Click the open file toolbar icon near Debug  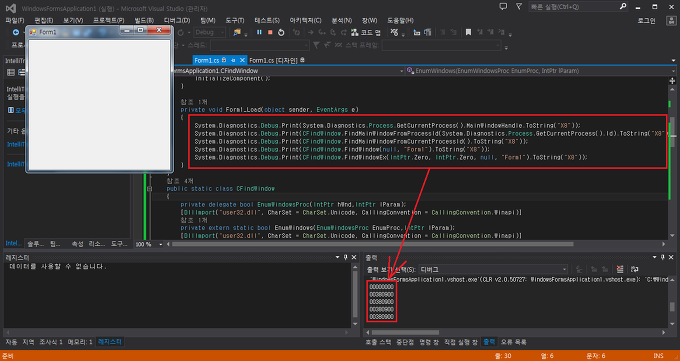[x=237, y=32]
